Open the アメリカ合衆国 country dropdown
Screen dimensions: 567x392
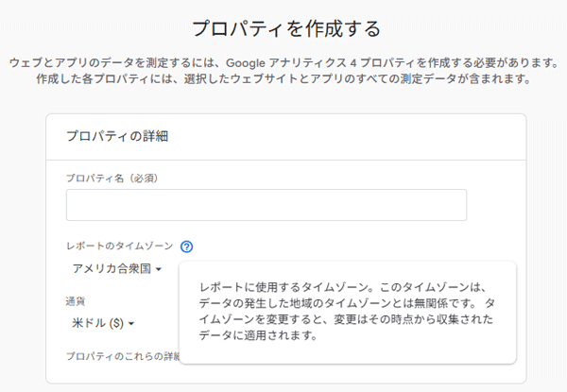click(x=116, y=269)
